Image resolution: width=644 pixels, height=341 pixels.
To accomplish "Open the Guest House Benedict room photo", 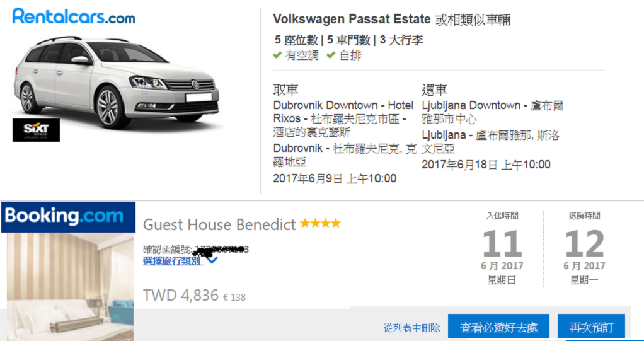I will click(x=70, y=287).
